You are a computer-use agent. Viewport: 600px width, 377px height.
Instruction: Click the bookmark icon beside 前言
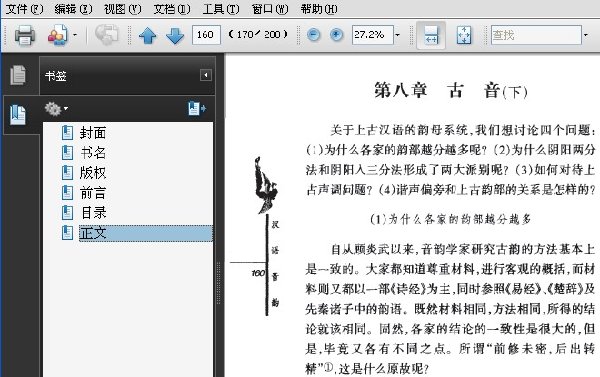point(67,193)
